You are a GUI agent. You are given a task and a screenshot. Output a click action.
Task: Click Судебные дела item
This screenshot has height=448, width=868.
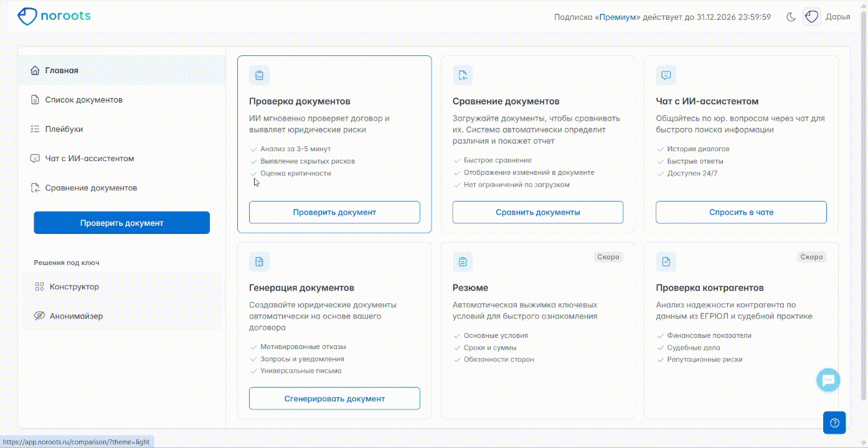coord(694,348)
